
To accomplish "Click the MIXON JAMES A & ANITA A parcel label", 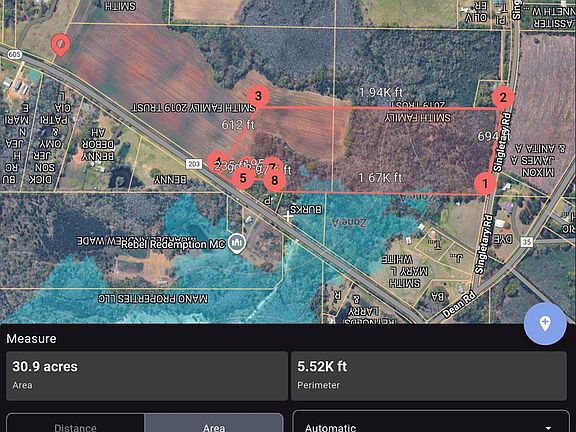I will click(x=539, y=160).
